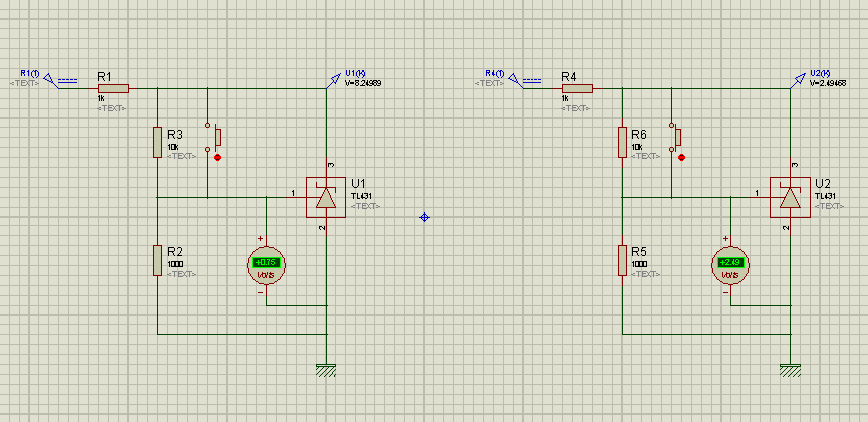Select the R2 resistor symbol
Viewport: 868px width, 422px height.
coord(158,260)
